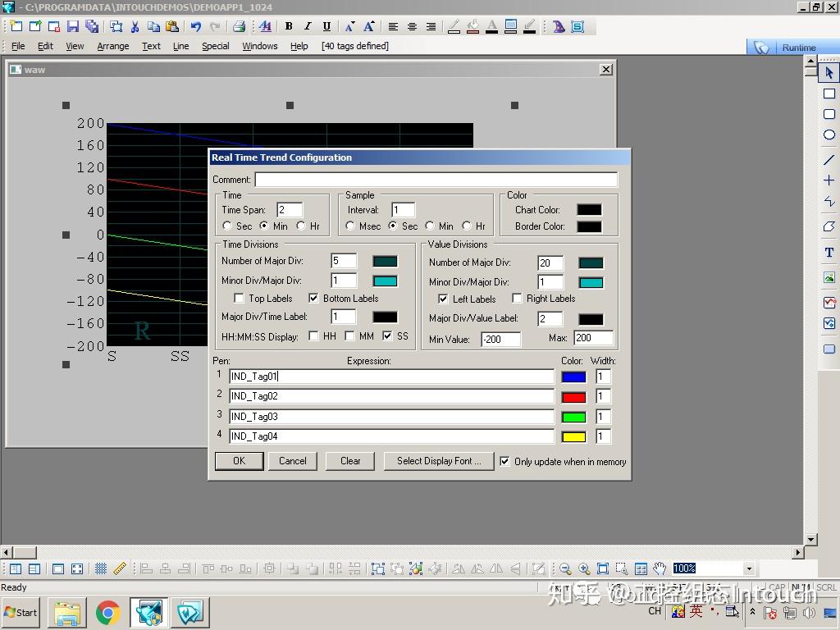This screenshot has height=630, width=840.
Task: Open the Special menu
Action: coord(215,46)
